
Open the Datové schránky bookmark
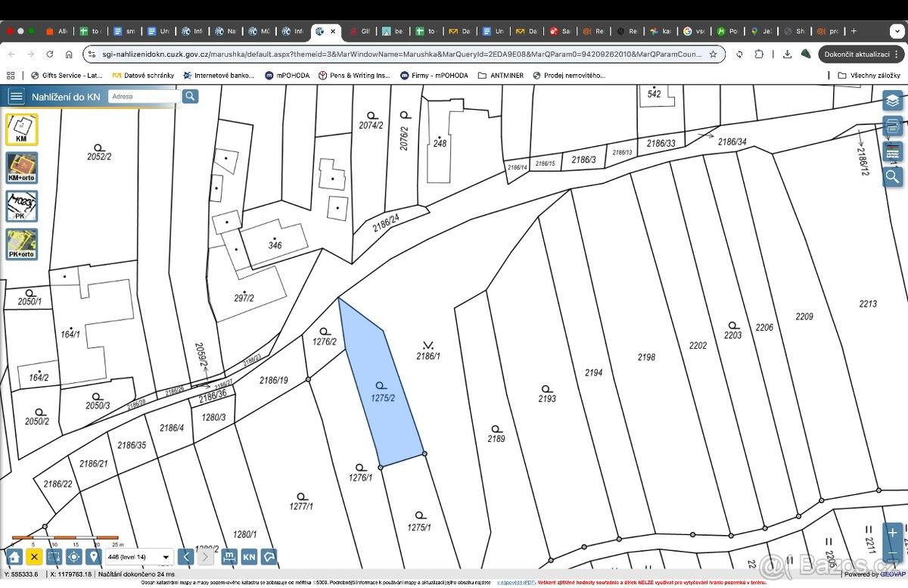[143, 76]
